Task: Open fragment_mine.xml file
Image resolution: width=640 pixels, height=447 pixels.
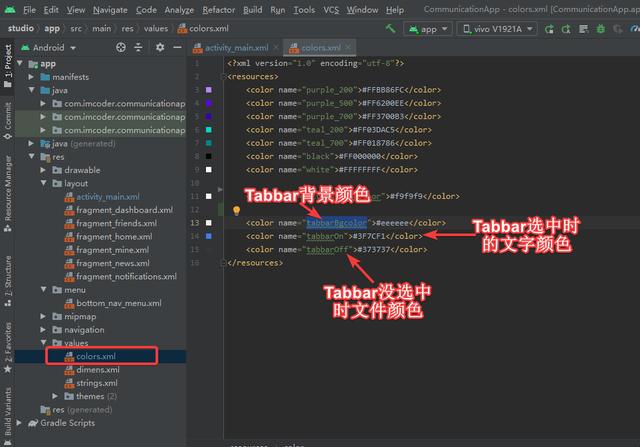Action: (107, 250)
